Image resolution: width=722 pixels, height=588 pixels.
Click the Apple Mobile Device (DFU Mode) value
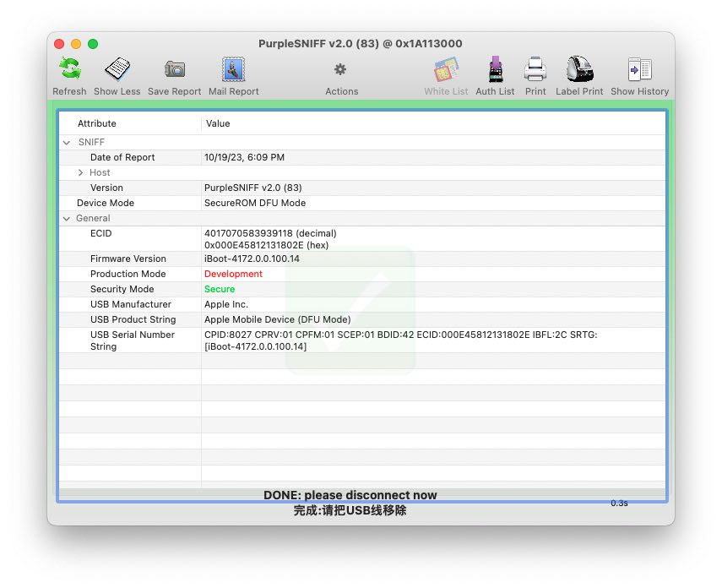pos(277,319)
